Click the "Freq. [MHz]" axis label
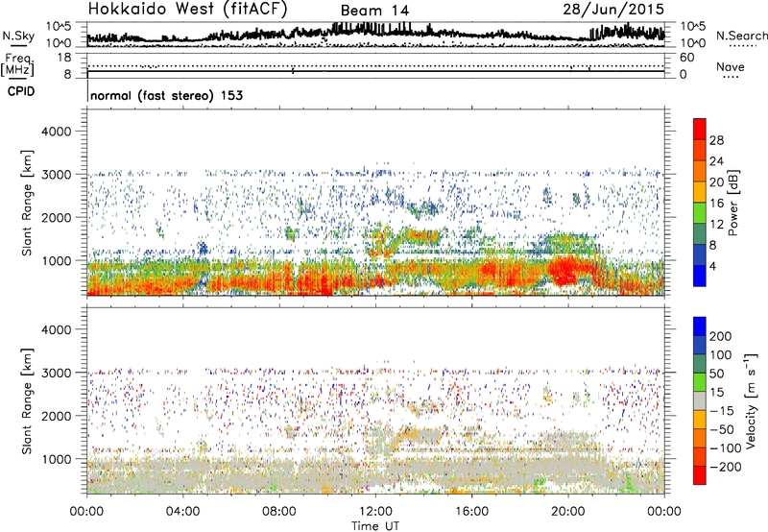 tap(17, 64)
